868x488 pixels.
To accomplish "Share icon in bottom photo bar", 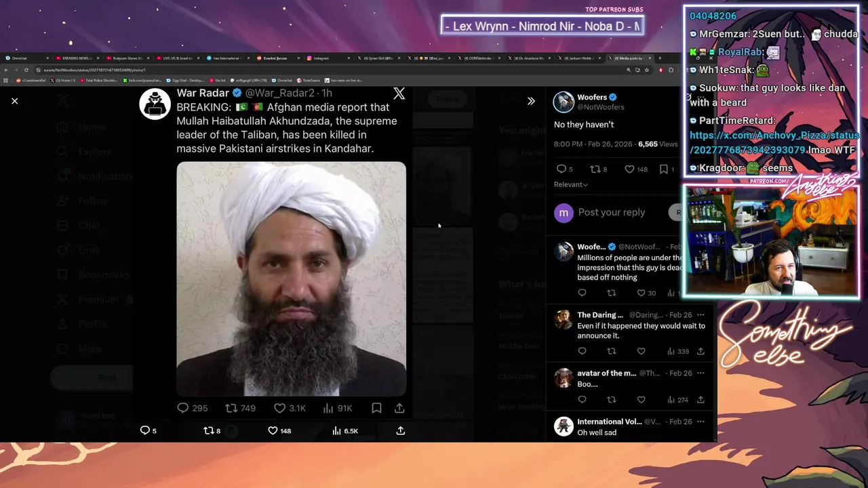I will [x=401, y=430].
